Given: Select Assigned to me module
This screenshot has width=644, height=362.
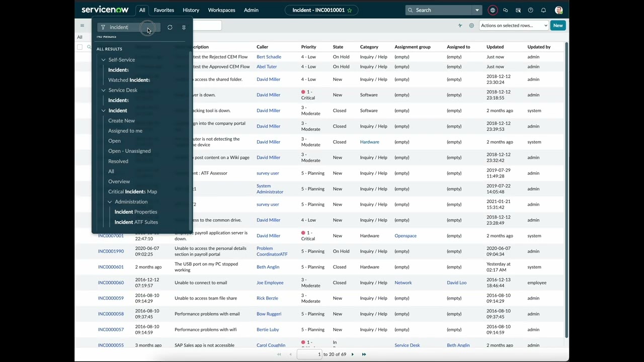Looking at the screenshot, I should (125, 131).
